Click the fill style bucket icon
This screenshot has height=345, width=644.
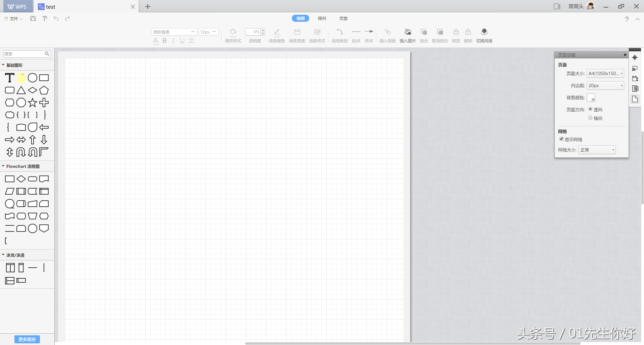tap(233, 32)
